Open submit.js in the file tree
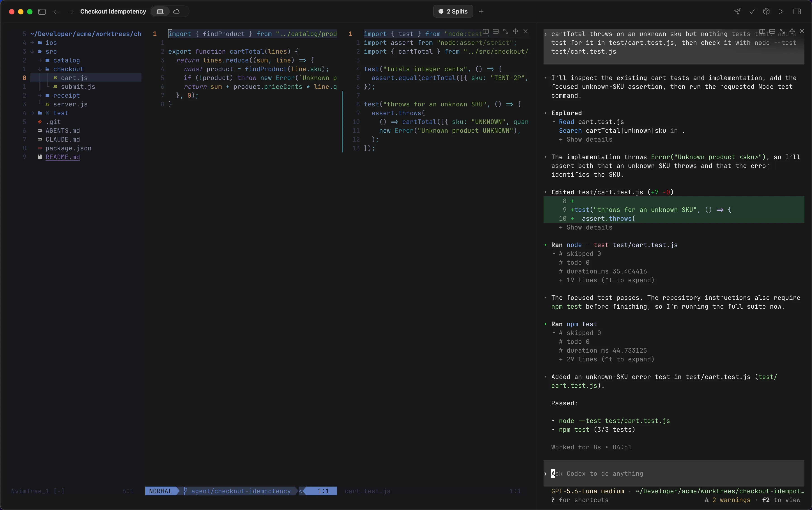Viewport: 812px width, 510px height. 78,87
